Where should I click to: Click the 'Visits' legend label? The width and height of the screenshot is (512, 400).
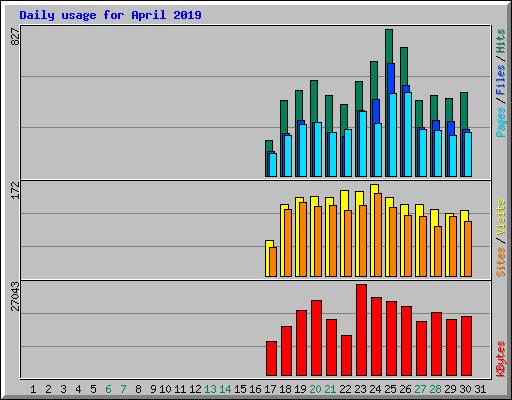click(501, 218)
